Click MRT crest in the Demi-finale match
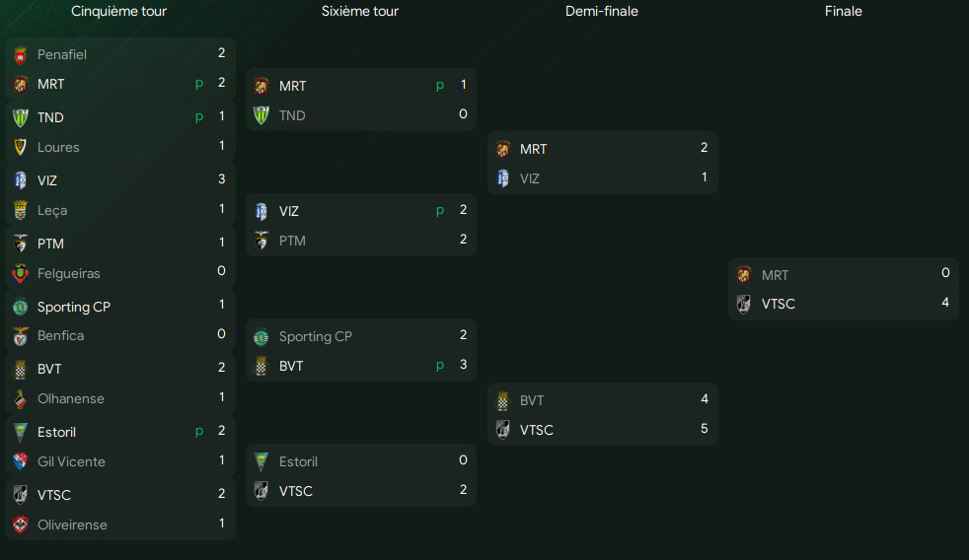Screen dimensions: 969x560 click(503, 149)
